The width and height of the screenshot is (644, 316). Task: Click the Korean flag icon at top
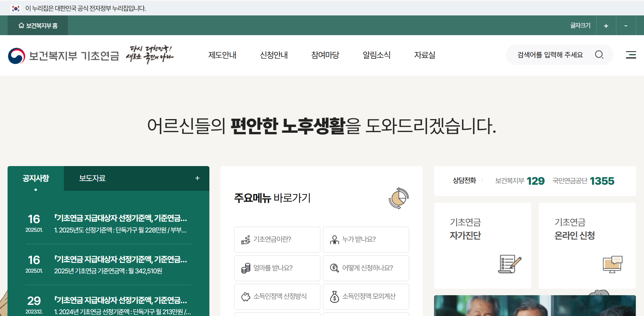tap(16, 8)
